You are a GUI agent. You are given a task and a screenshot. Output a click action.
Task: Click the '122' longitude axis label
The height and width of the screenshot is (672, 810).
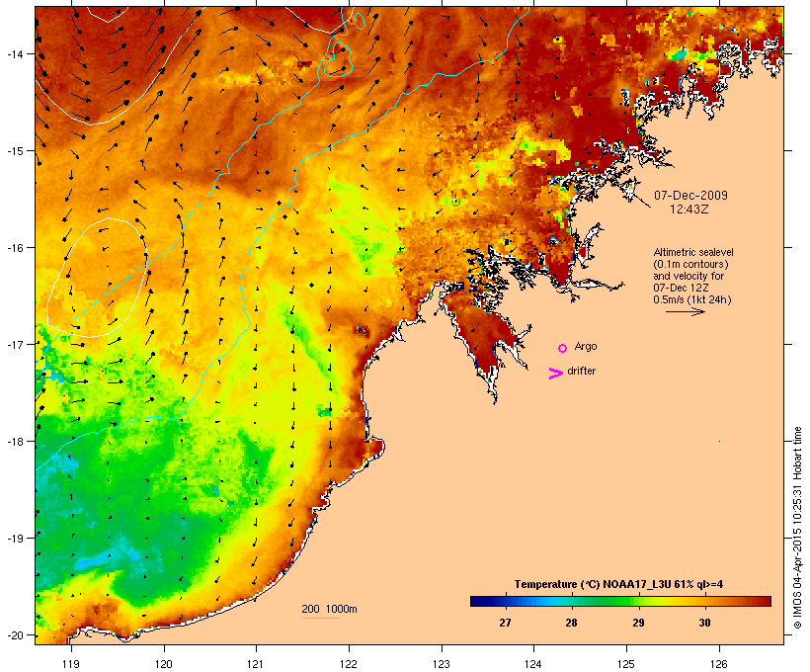click(x=349, y=664)
